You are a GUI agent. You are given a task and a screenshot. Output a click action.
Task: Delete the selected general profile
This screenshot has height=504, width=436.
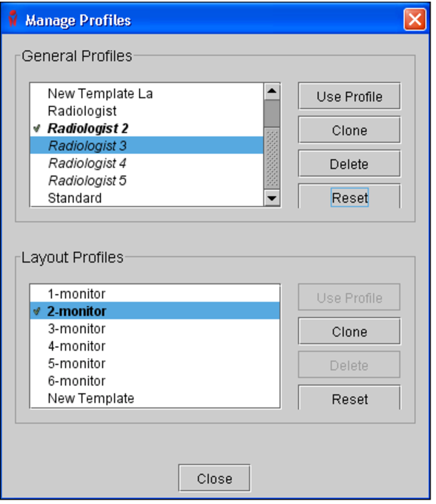coord(349,165)
